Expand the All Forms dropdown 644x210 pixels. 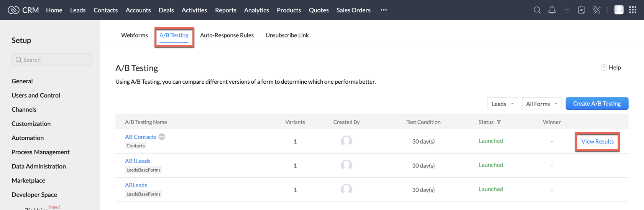(541, 104)
